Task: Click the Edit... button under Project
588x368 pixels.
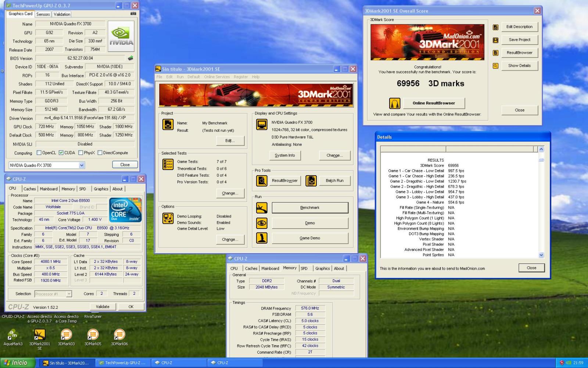Action: coord(230,141)
